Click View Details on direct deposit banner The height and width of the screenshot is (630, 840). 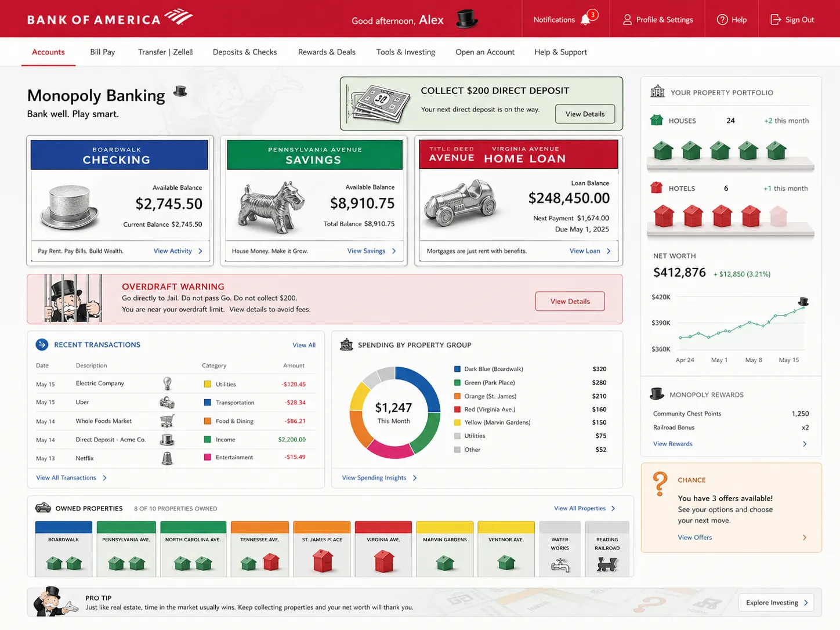coord(585,114)
